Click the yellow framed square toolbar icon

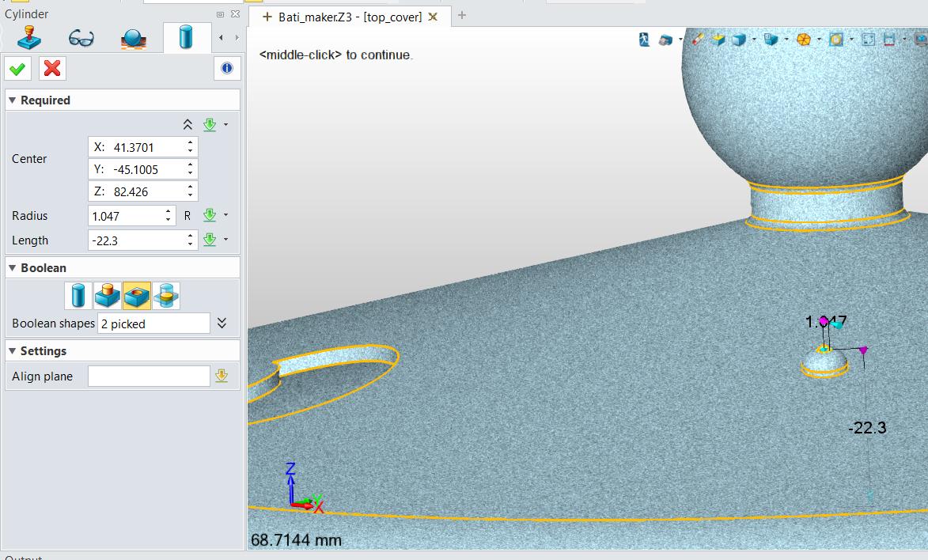[835, 40]
